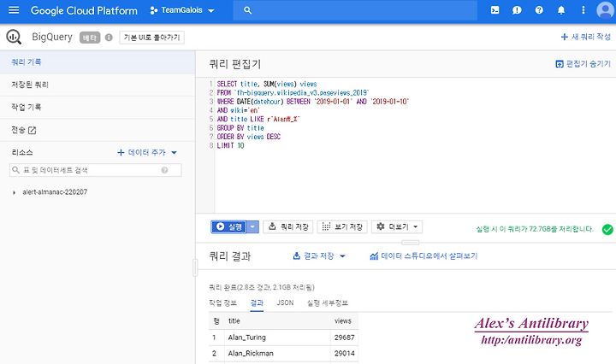The width and height of the screenshot is (616, 364).
Task: Open the hamburger navigation menu
Action: [14, 10]
